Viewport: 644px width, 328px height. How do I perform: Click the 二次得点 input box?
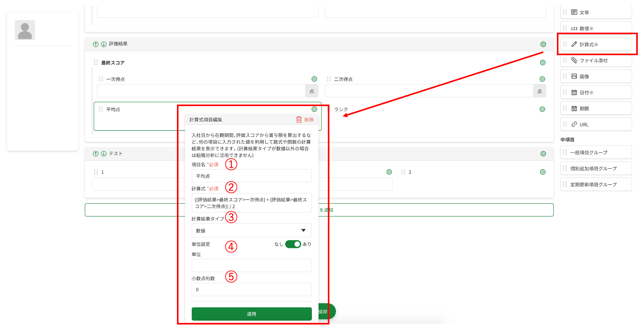[429, 91]
